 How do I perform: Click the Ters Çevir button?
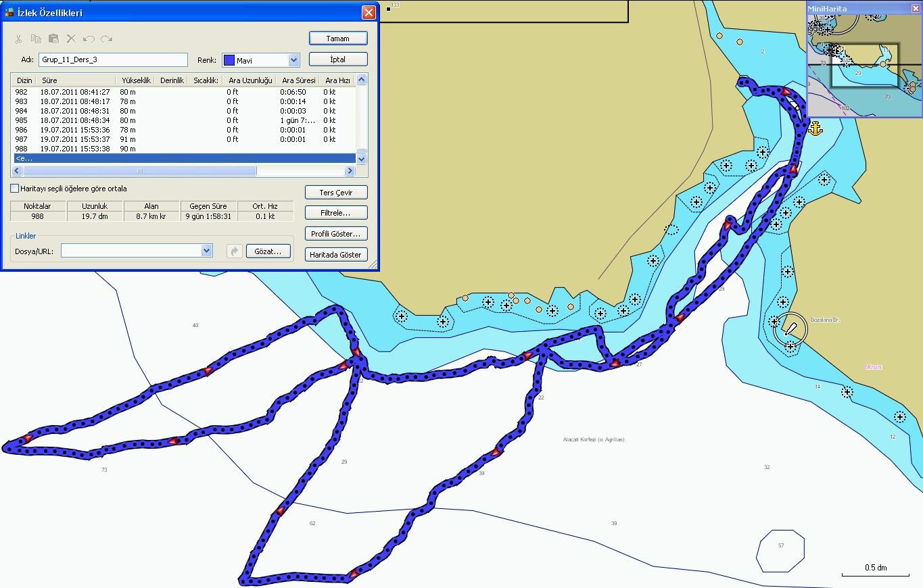(x=336, y=193)
